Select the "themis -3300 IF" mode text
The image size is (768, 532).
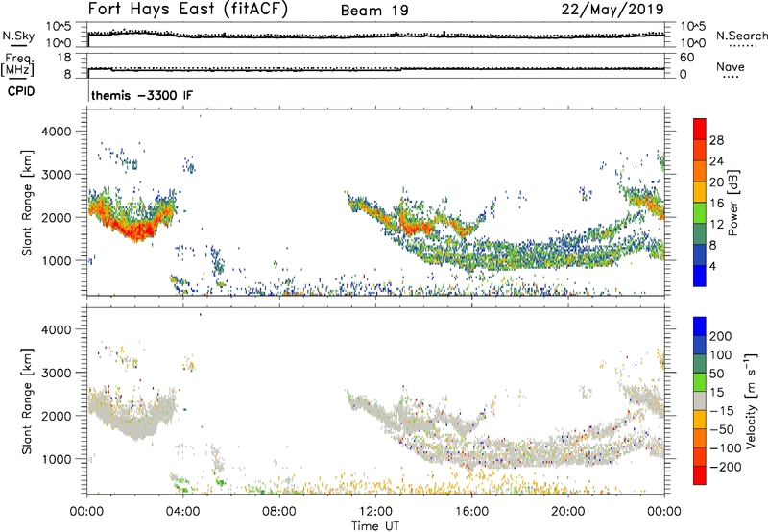pyautogui.click(x=142, y=95)
